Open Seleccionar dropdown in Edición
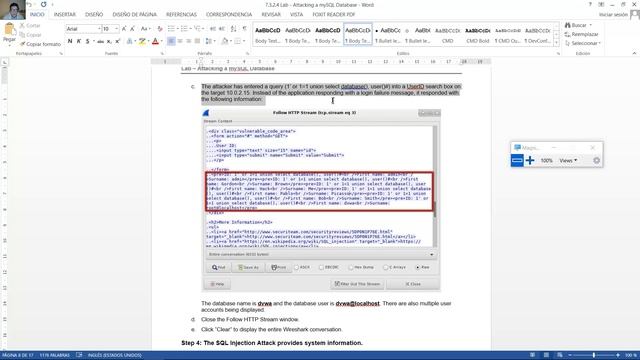Screen dimensions: 640x360 click(x=582, y=43)
